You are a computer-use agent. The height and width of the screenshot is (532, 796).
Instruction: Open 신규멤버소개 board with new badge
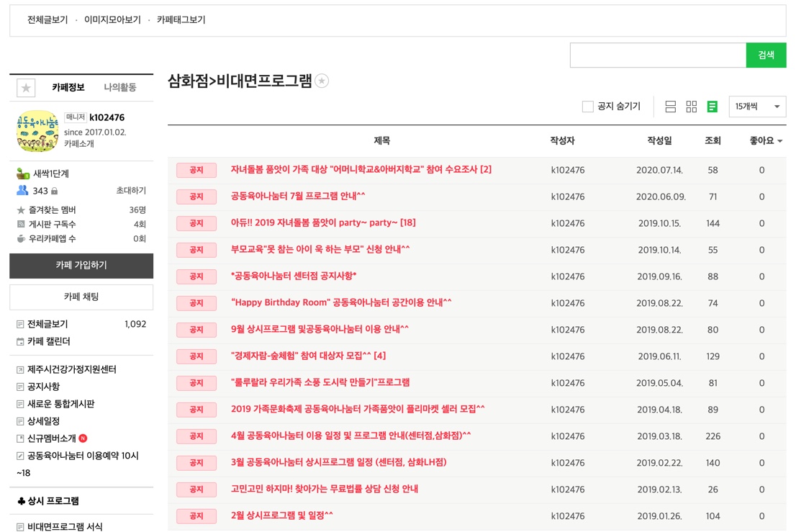(51, 438)
